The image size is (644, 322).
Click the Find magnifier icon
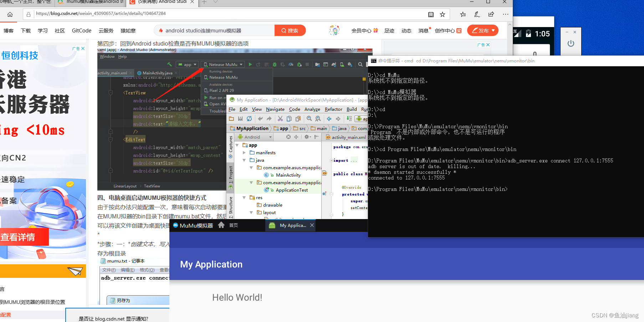tap(309, 119)
